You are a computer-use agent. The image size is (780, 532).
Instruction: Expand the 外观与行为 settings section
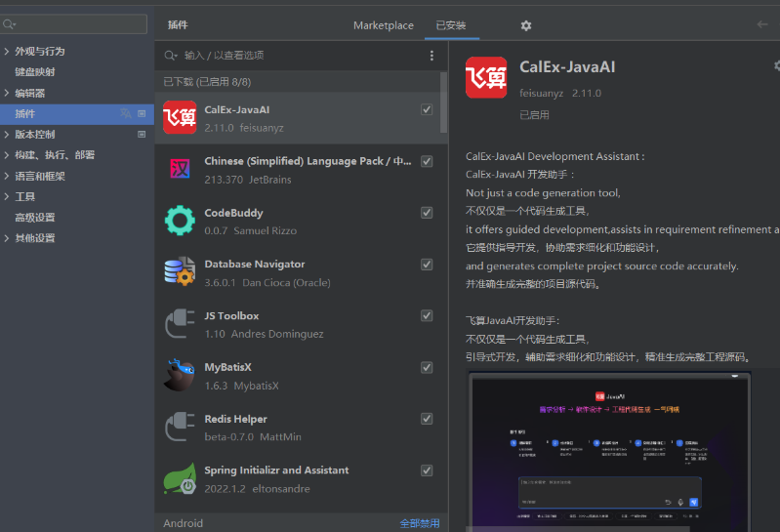point(7,51)
